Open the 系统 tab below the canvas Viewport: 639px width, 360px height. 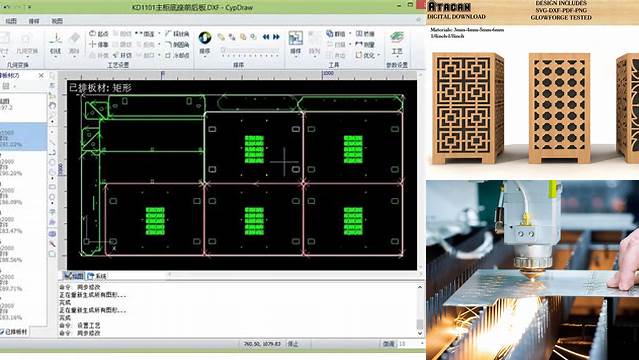97,276
